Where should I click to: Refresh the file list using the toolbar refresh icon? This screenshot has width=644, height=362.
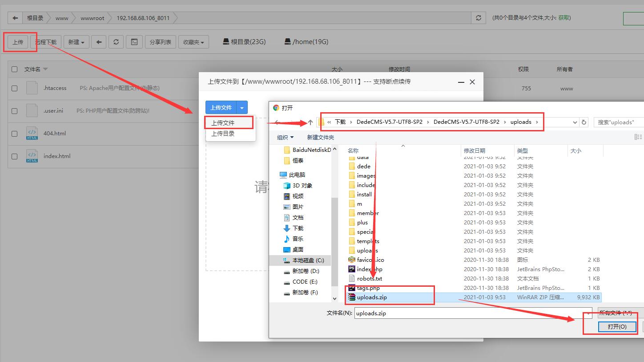pyautogui.click(x=116, y=41)
